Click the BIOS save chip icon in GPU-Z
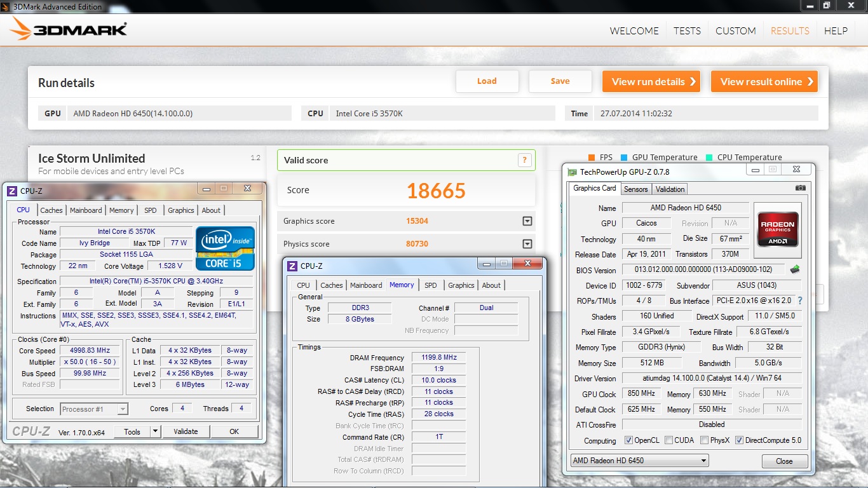Image resolution: width=868 pixels, height=488 pixels. [795, 270]
